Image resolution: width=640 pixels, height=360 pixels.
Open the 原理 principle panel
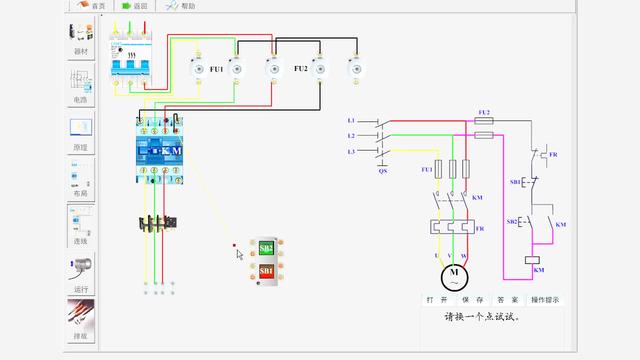pyautogui.click(x=81, y=133)
